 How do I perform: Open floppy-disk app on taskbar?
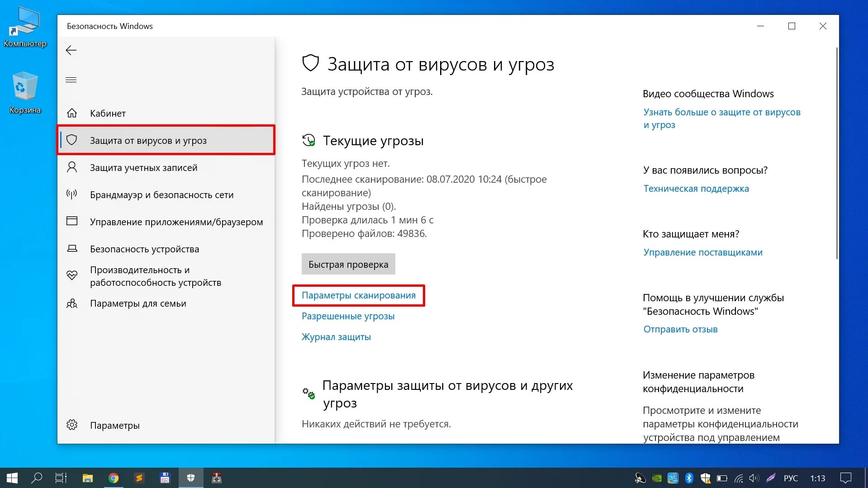(165, 478)
